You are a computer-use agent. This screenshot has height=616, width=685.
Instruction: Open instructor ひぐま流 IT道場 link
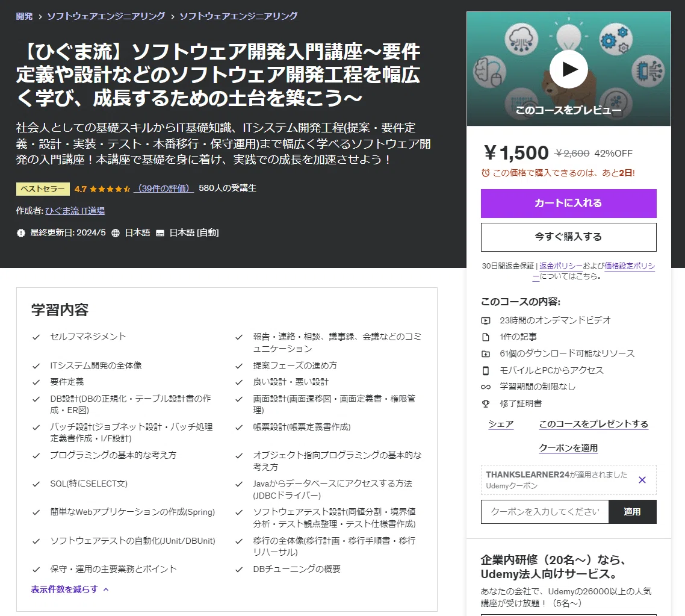click(75, 211)
